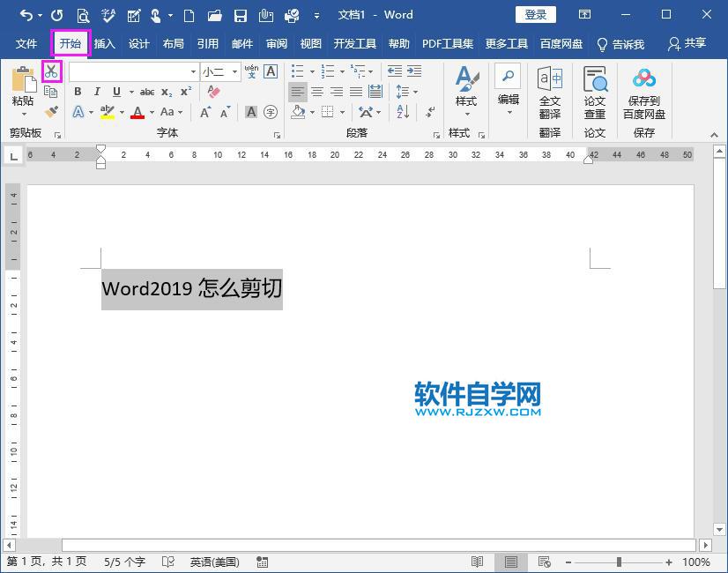Click the Copy icon in the clipboard group
This screenshot has height=573, width=728.
pyautogui.click(x=51, y=92)
